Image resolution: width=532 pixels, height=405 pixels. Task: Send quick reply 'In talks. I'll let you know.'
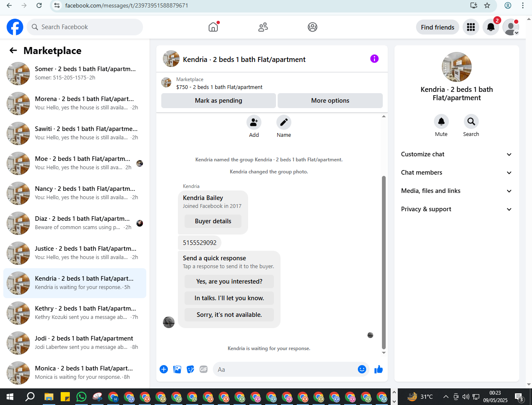(x=229, y=298)
